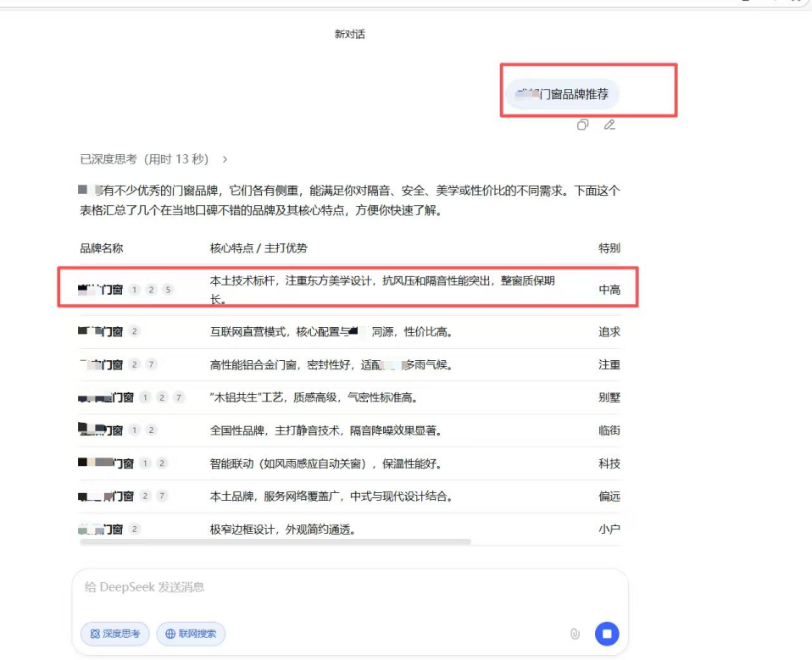
Task: Enable 深度思考 deep thinking mode
Action: pyautogui.click(x=114, y=634)
